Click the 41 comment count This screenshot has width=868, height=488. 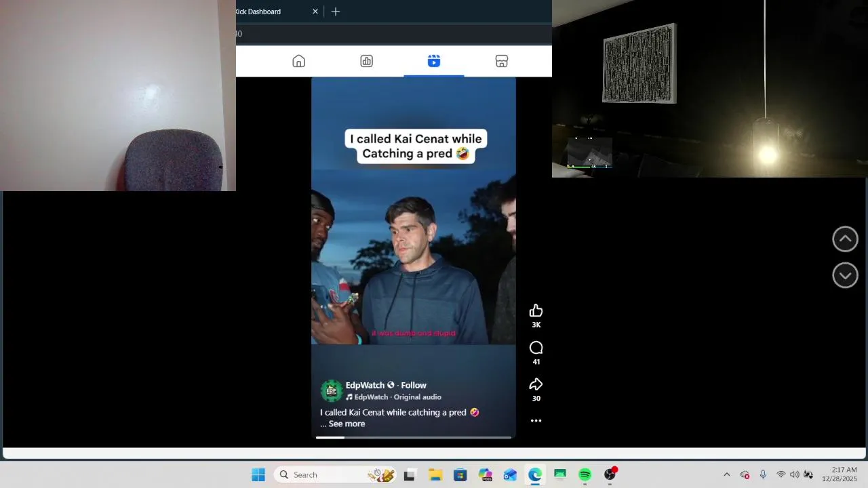(536, 362)
